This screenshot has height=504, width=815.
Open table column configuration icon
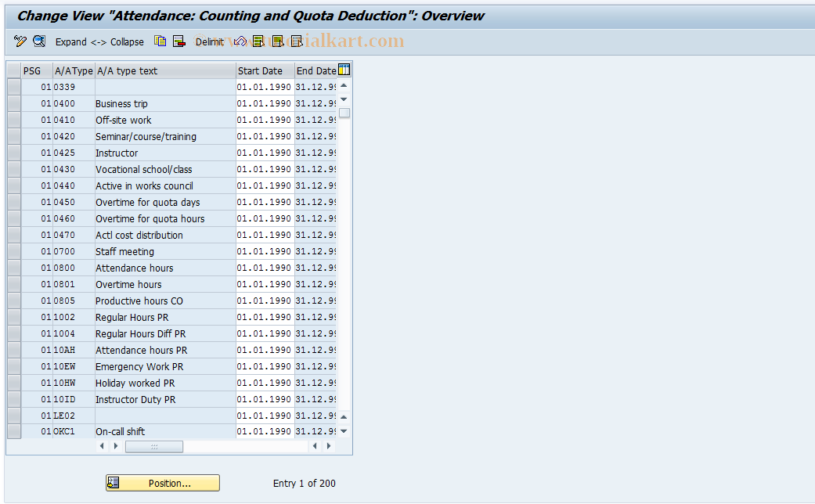[x=344, y=70]
